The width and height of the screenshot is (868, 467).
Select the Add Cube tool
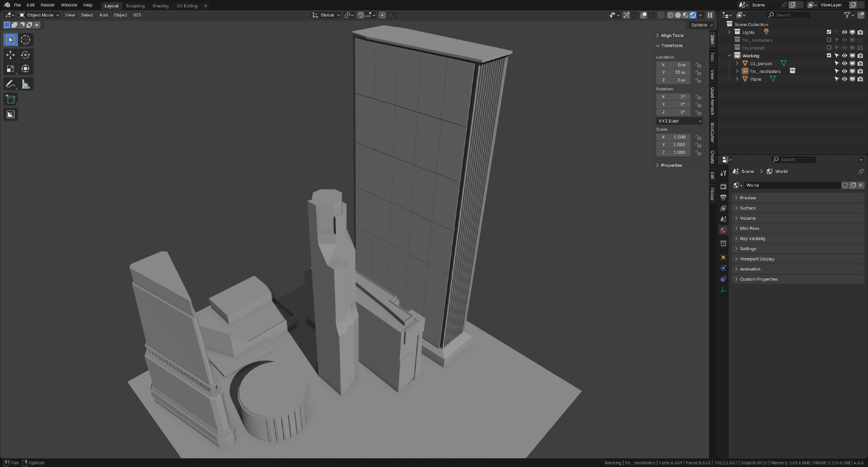10,99
